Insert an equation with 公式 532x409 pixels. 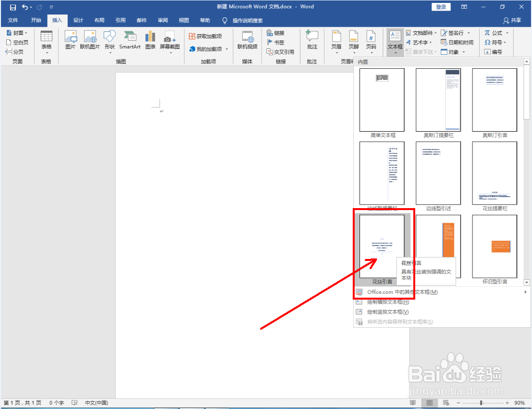point(497,32)
